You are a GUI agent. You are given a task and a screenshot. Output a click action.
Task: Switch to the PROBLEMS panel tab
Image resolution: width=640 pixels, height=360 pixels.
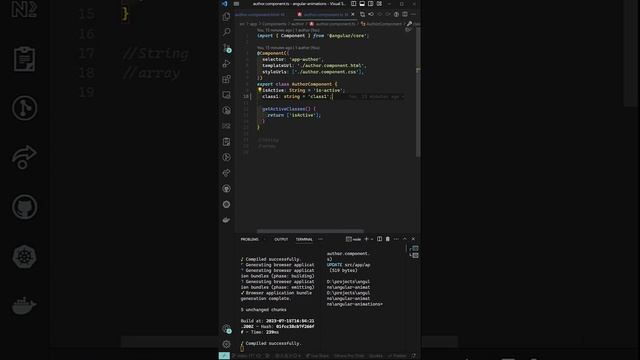(x=249, y=239)
